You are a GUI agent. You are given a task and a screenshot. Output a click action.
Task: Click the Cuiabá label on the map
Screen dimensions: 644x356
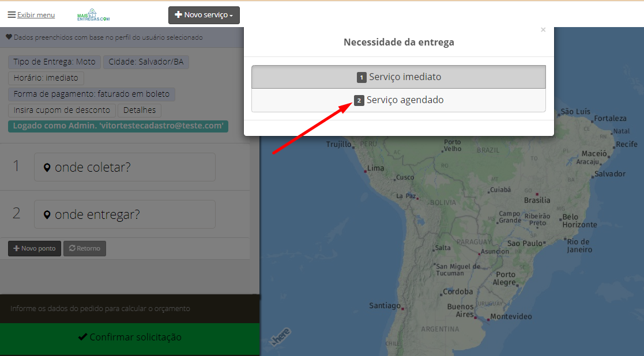500,190
